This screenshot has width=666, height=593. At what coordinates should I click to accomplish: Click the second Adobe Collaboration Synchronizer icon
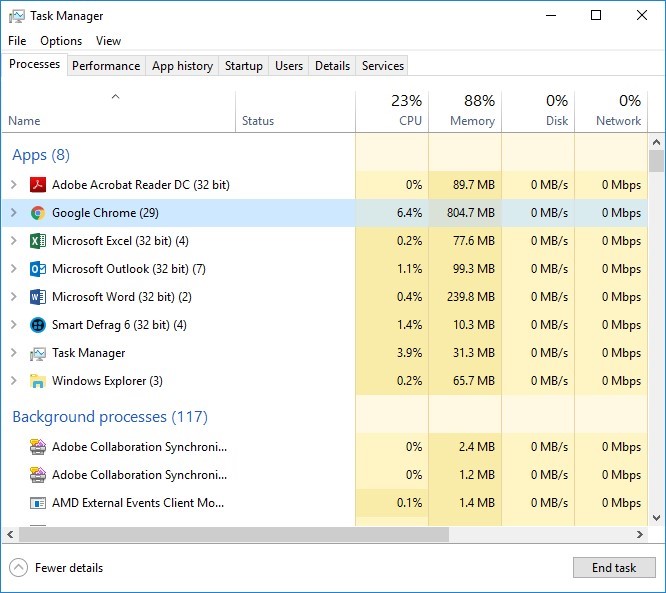pyautogui.click(x=38, y=475)
